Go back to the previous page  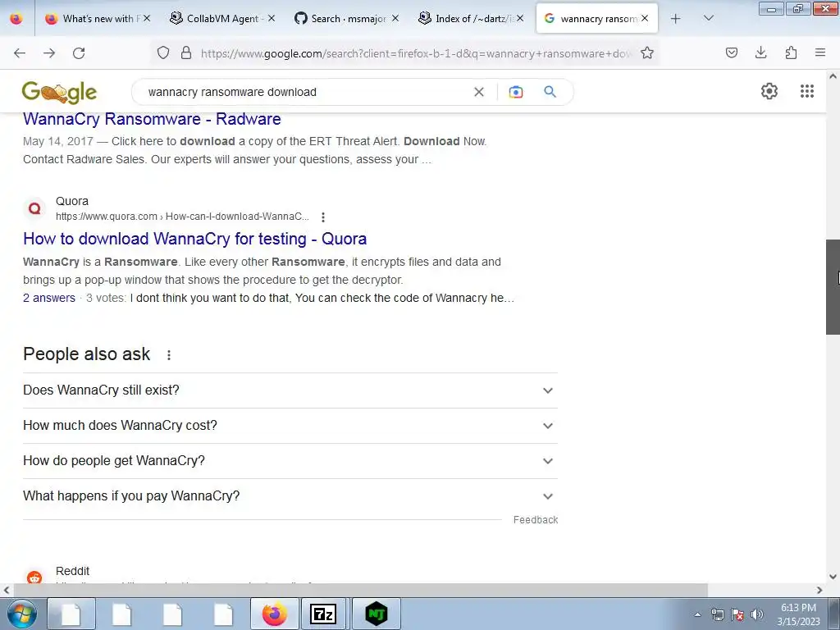pos(20,53)
